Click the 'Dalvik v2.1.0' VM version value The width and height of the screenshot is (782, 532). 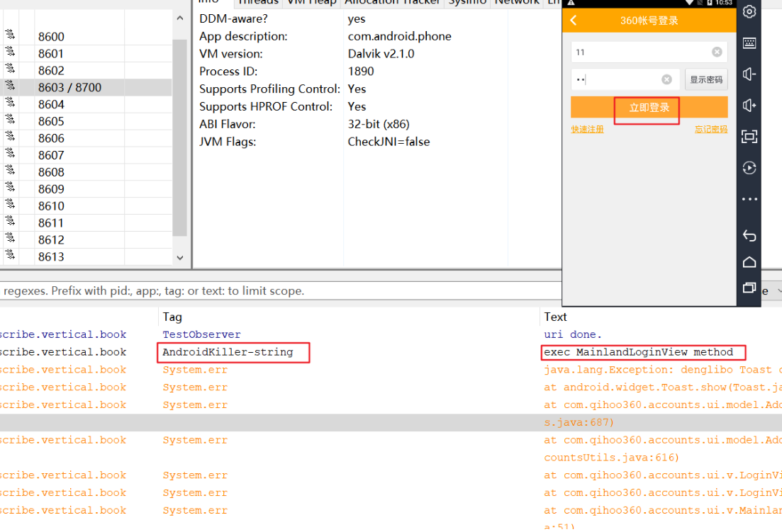click(x=381, y=54)
